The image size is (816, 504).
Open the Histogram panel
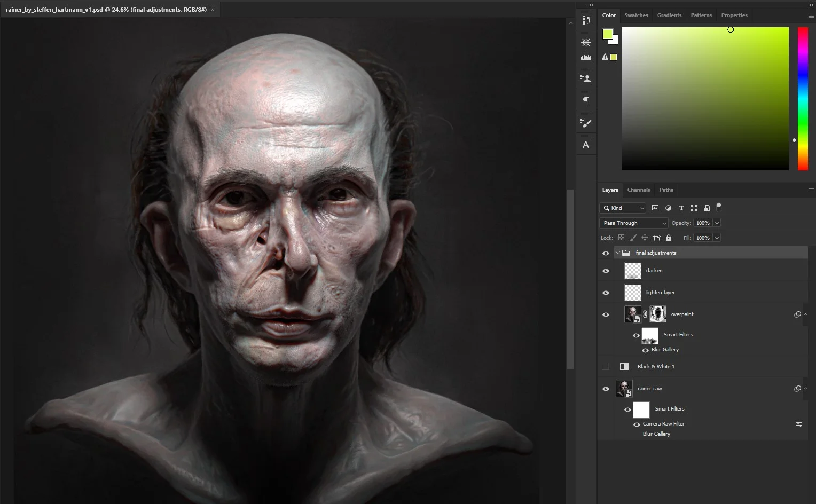click(586, 57)
